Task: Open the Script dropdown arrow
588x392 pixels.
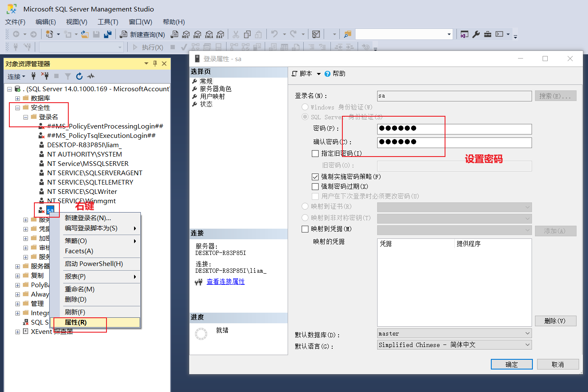Action: pyautogui.click(x=319, y=74)
